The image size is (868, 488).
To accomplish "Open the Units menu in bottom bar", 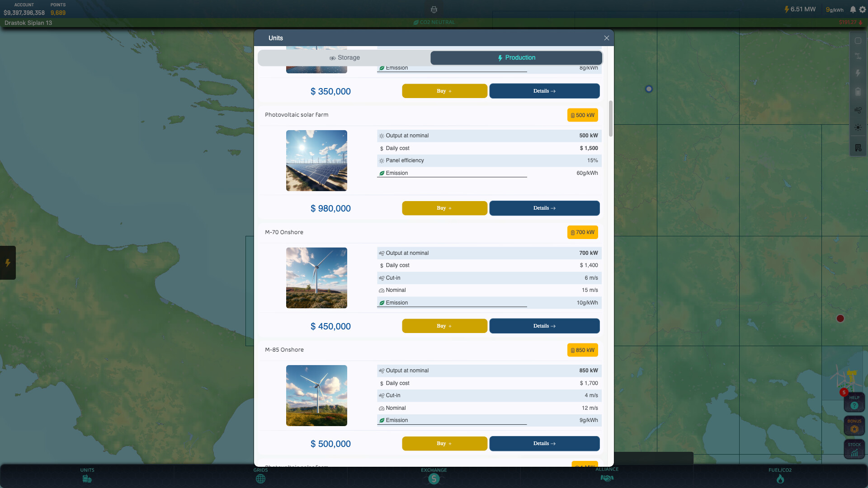I will 87,476.
